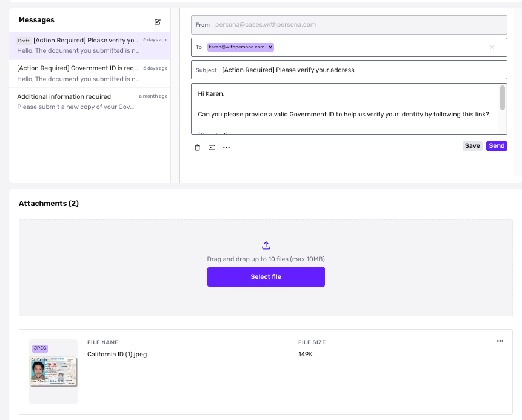Click the JPEG badge on the attachment
This screenshot has width=522, height=420.
point(40,348)
